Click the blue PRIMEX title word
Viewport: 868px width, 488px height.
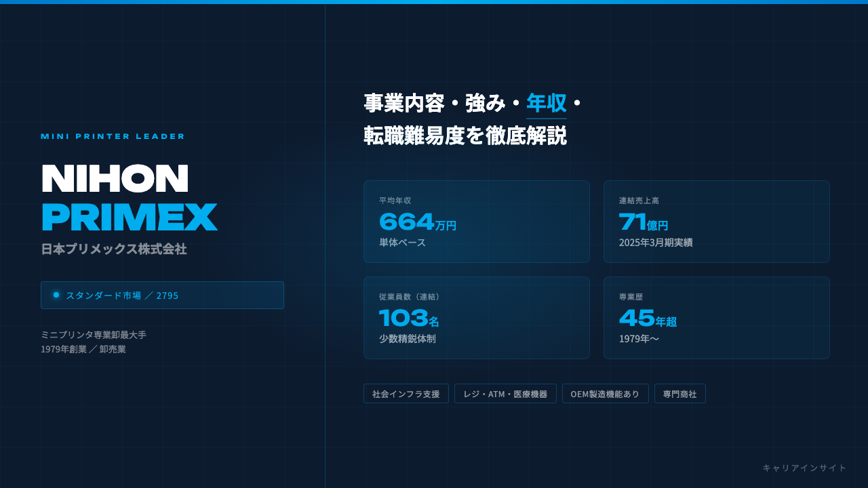point(130,217)
